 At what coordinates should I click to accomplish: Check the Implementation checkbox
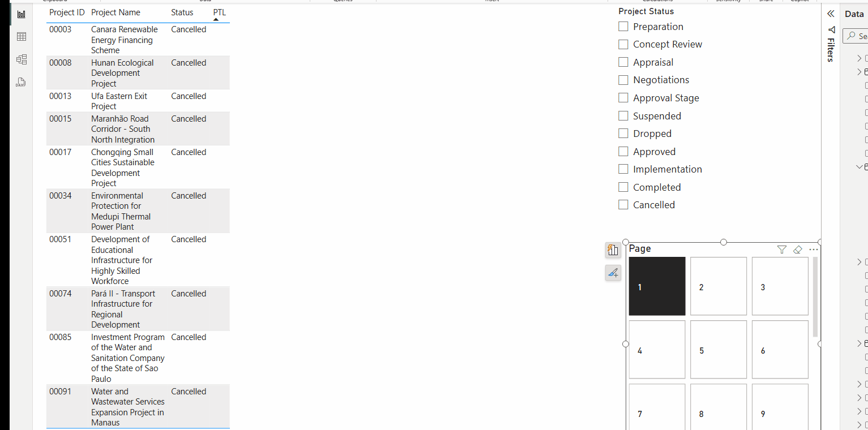click(x=623, y=169)
